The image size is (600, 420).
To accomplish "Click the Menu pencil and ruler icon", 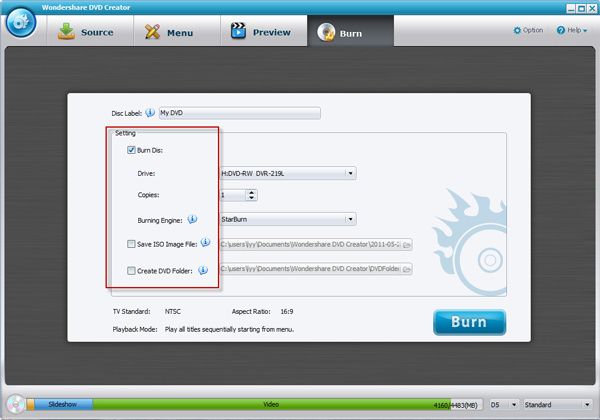I will [152, 31].
